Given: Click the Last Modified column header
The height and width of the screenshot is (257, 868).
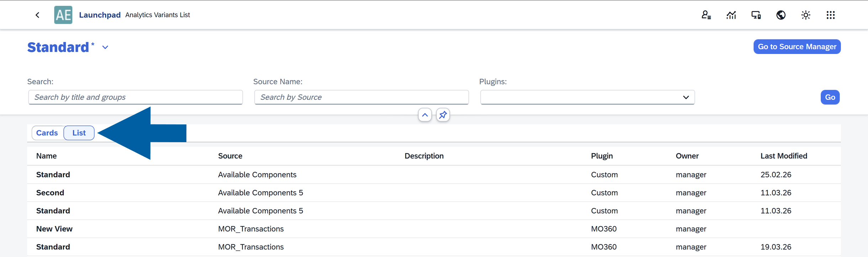Looking at the screenshot, I should (x=784, y=156).
